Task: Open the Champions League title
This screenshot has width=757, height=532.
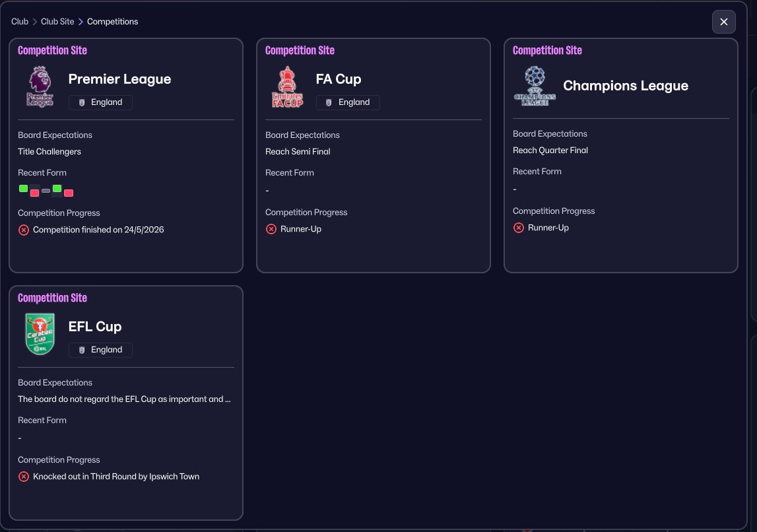Action: 626,86
